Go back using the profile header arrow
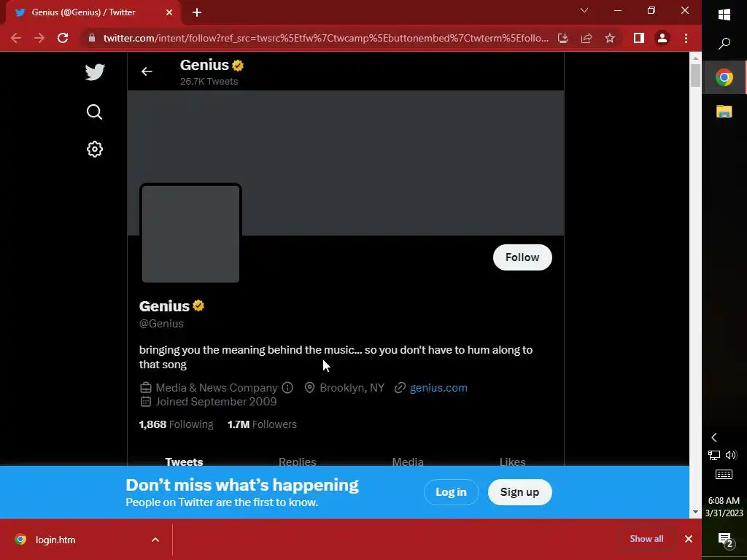The image size is (747, 560). (147, 71)
